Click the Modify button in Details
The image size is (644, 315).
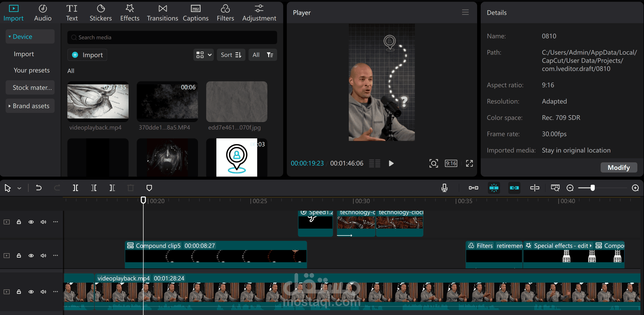click(619, 167)
